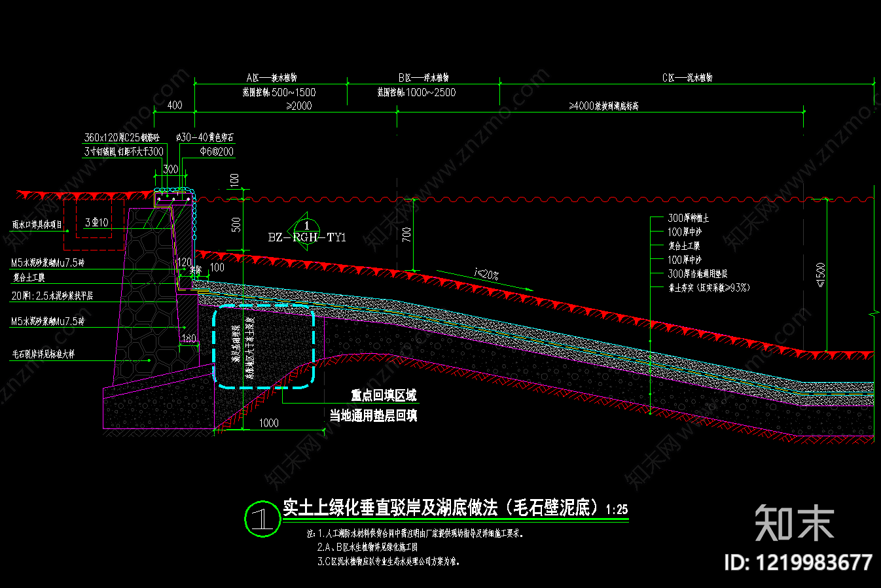881x588 pixels.
Task: Click the '1000' dimension below the backfill
Action: [269, 423]
